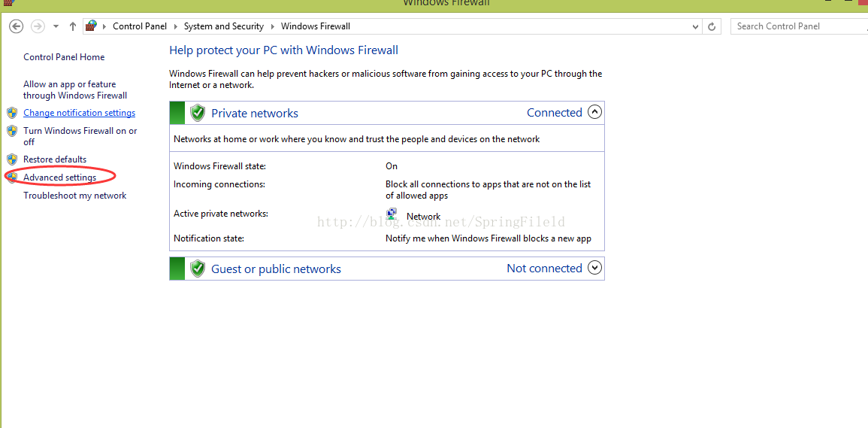Click Connected status text
868x428 pixels.
554,113
